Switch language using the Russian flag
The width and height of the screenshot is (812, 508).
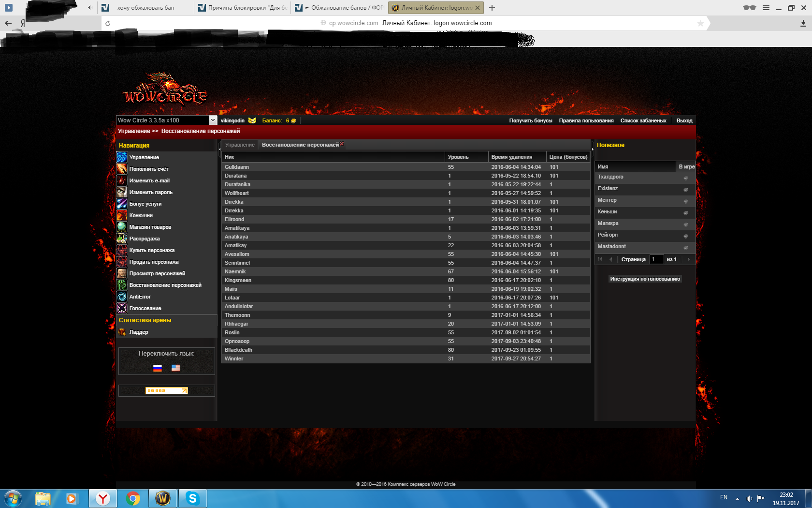coord(157,368)
